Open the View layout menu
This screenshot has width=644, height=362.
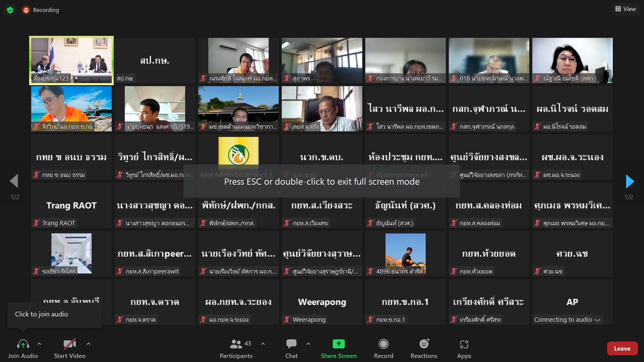[625, 9]
